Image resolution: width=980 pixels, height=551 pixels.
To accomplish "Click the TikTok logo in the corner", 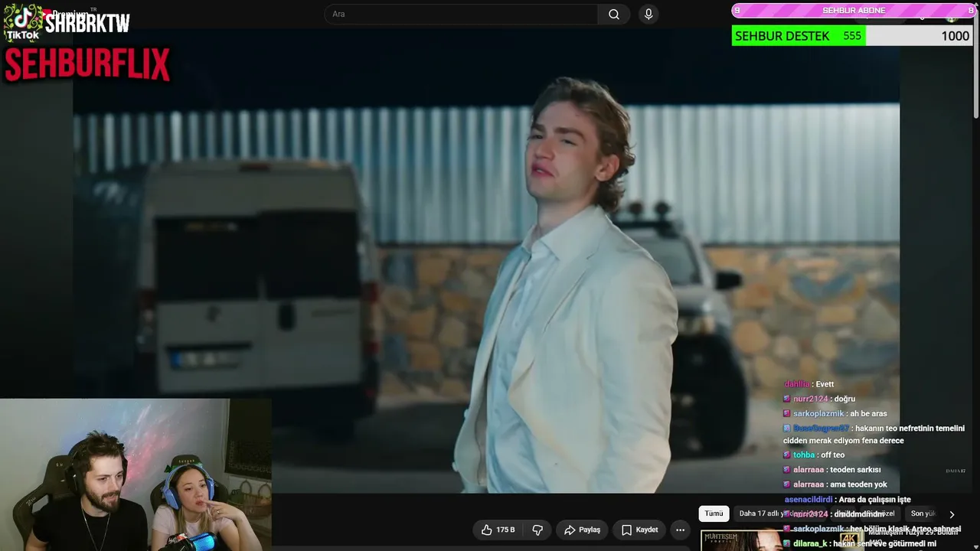I will [23, 22].
